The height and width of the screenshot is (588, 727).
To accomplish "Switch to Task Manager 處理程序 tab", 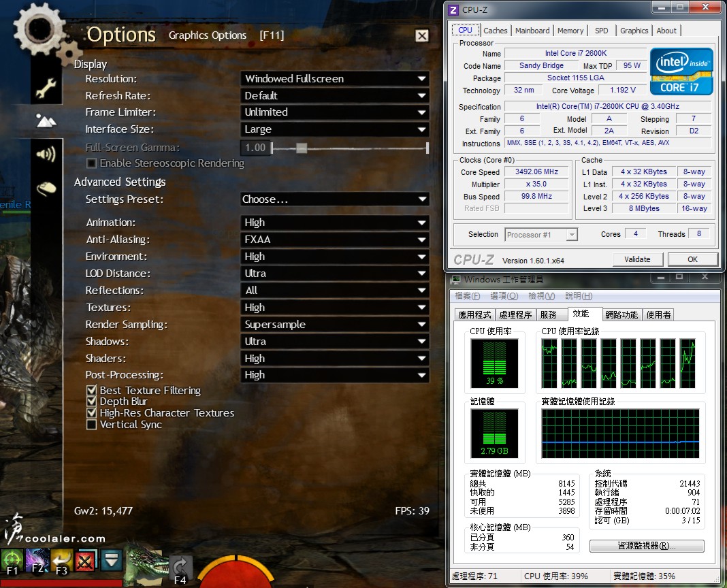I will 515,315.
